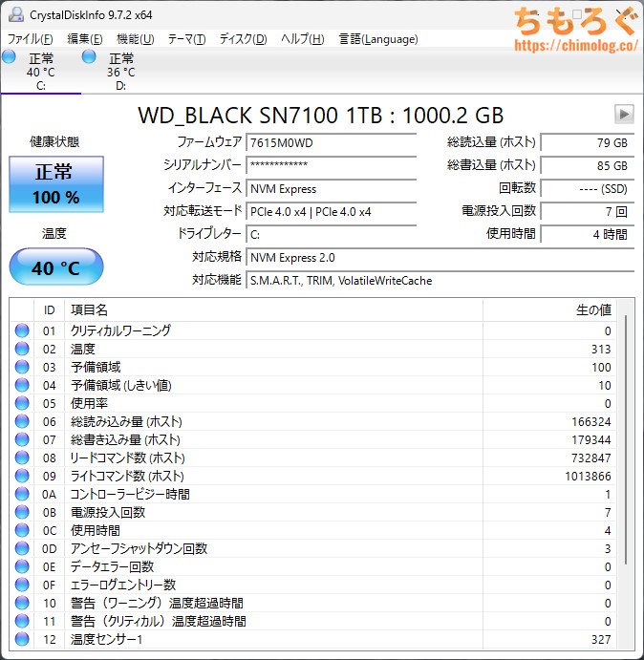Click the status orb for ID 11 row

[22, 621]
